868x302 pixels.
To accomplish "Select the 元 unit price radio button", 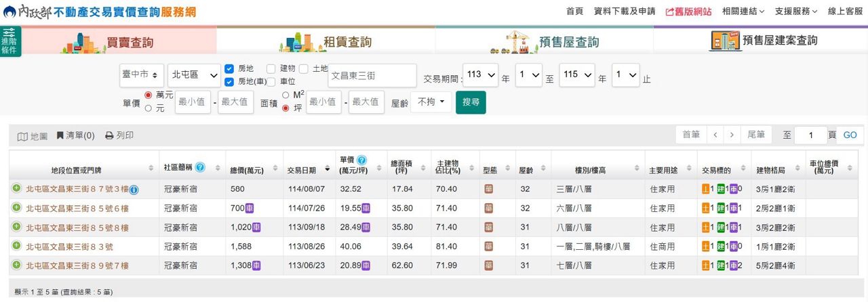I will [x=149, y=108].
